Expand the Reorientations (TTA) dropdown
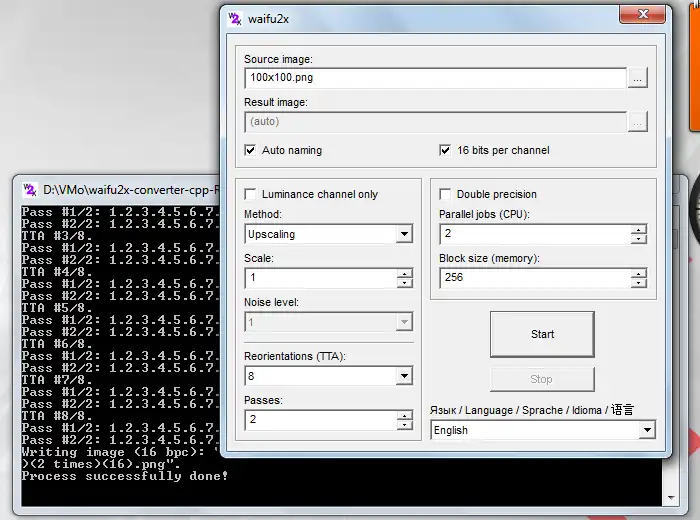The width and height of the screenshot is (700, 520). pos(404,376)
